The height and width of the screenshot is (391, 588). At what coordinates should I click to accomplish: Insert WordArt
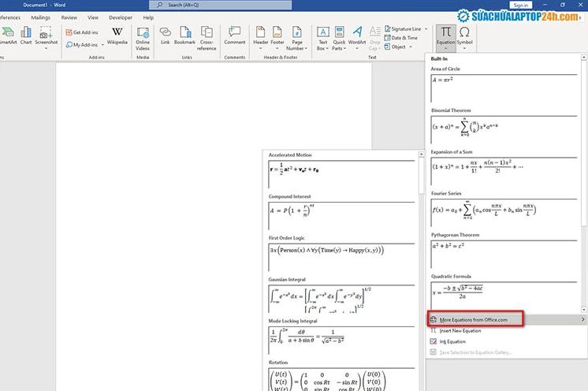357,38
